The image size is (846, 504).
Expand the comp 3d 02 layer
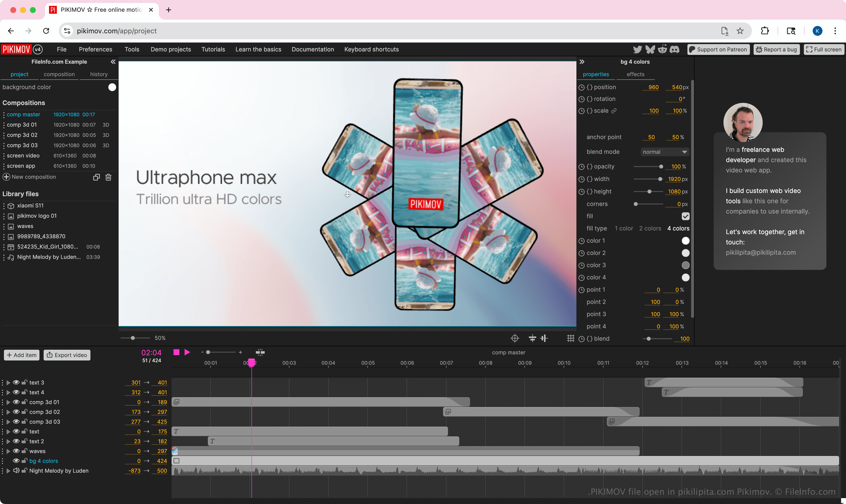(8, 412)
